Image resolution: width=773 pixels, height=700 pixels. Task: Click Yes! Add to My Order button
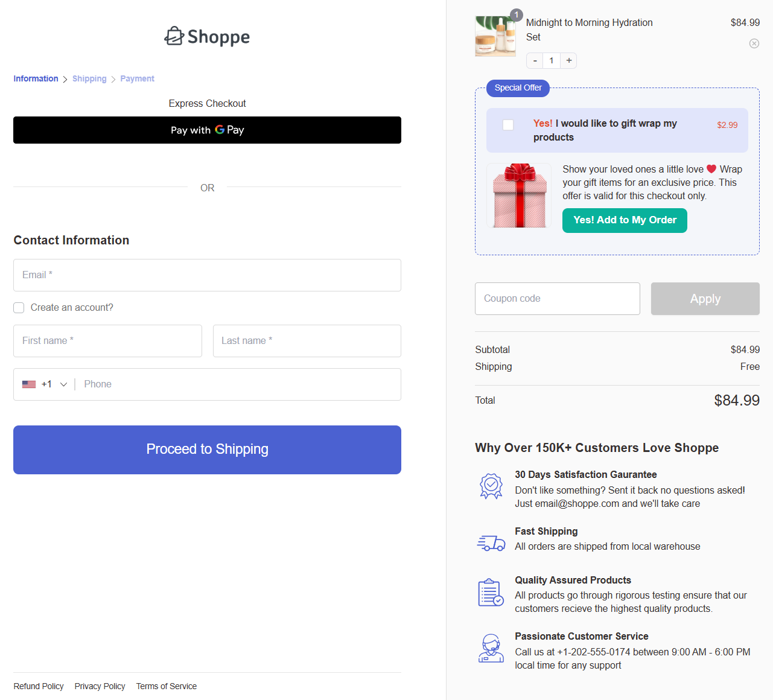[625, 220]
